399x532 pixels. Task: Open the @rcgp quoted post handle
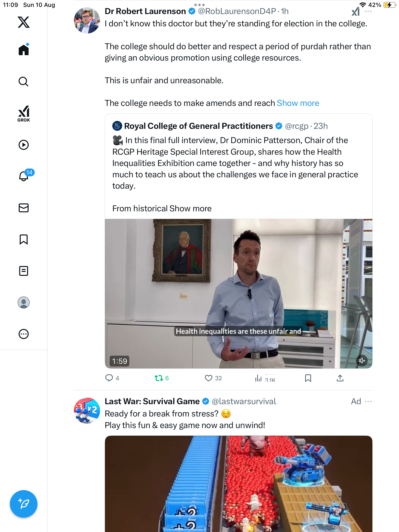(x=296, y=126)
